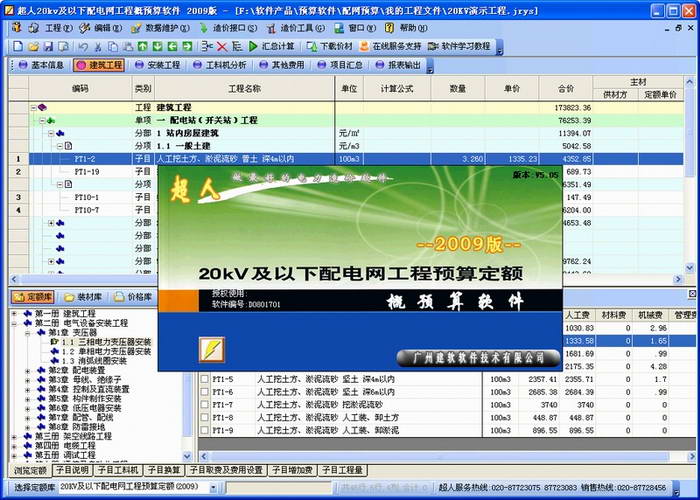
Task: Click the New file icon in toolbar
Action: (18, 46)
